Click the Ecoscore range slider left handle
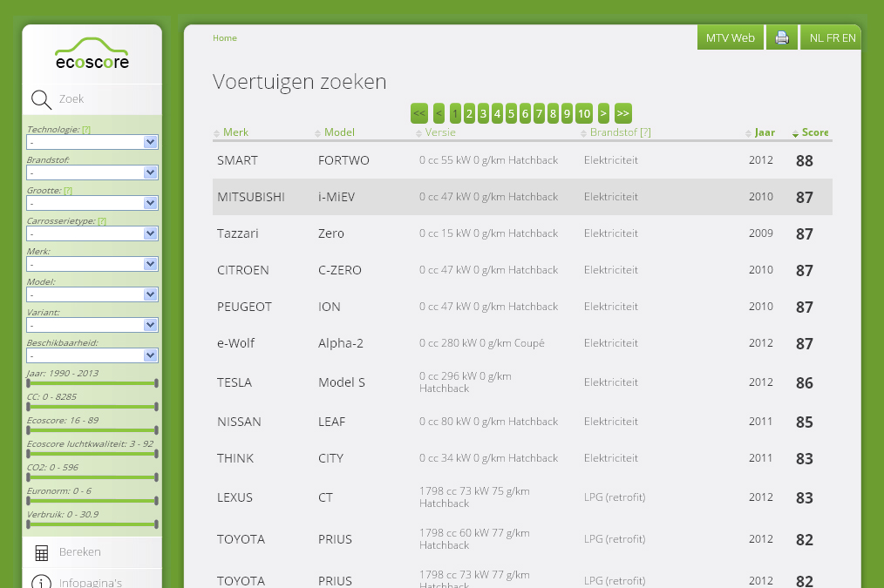Image resolution: width=884 pixels, height=588 pixels. (x=28, y=430)
